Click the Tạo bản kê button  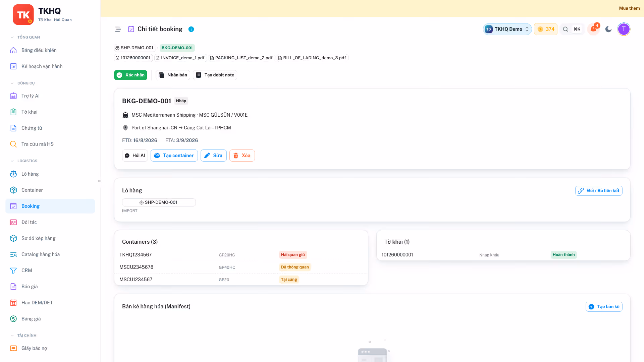tap(604, 307)
